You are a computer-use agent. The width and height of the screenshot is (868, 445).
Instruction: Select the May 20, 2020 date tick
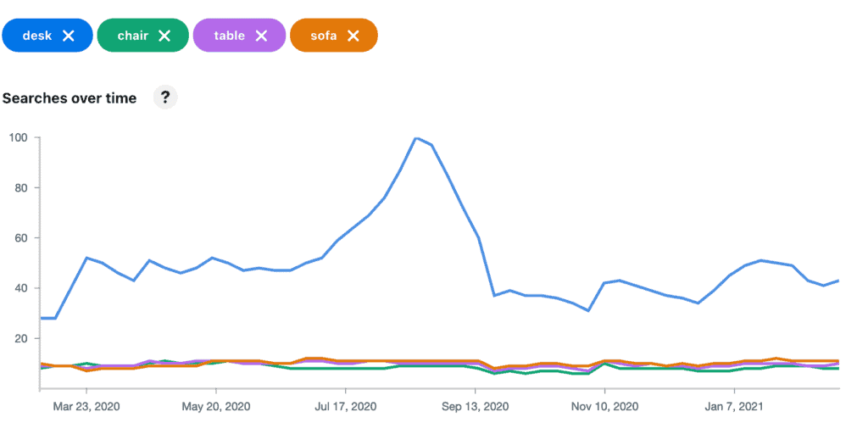(x=216, y=406)
